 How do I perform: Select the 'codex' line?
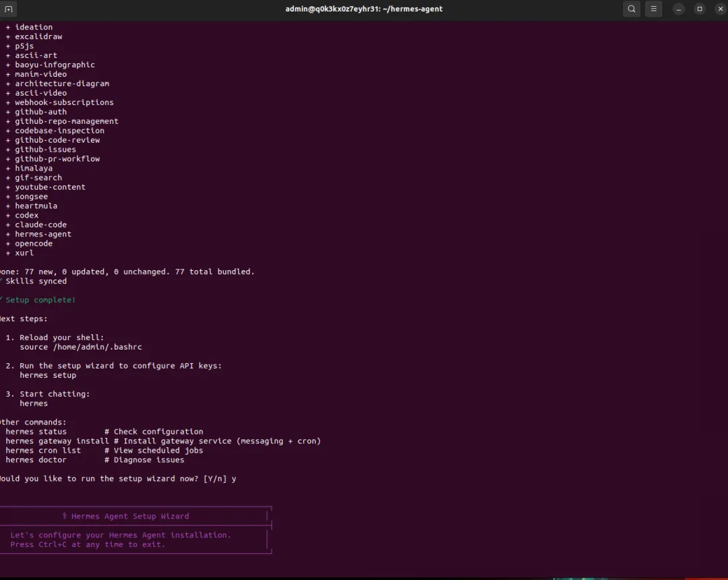22,215
